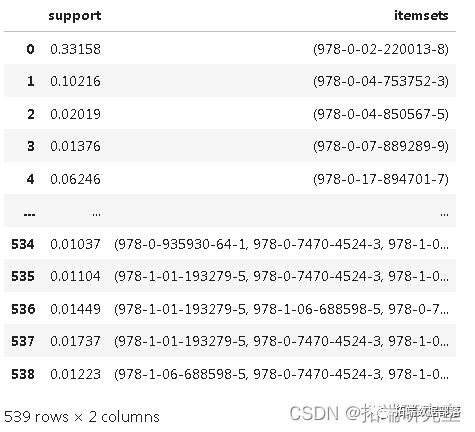Click support value 0.33158
Image resolution: width=475 pixels, height=432 pixels.
pos(75,49)
